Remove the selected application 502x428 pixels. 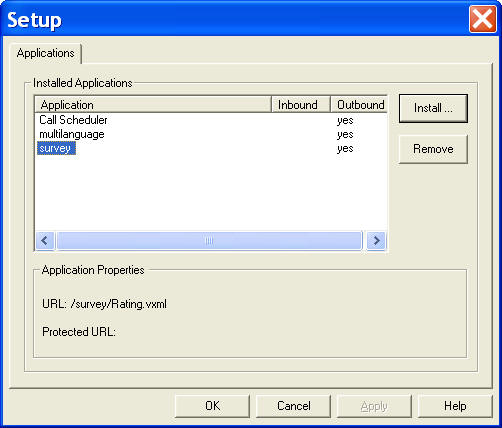(433, 149)
